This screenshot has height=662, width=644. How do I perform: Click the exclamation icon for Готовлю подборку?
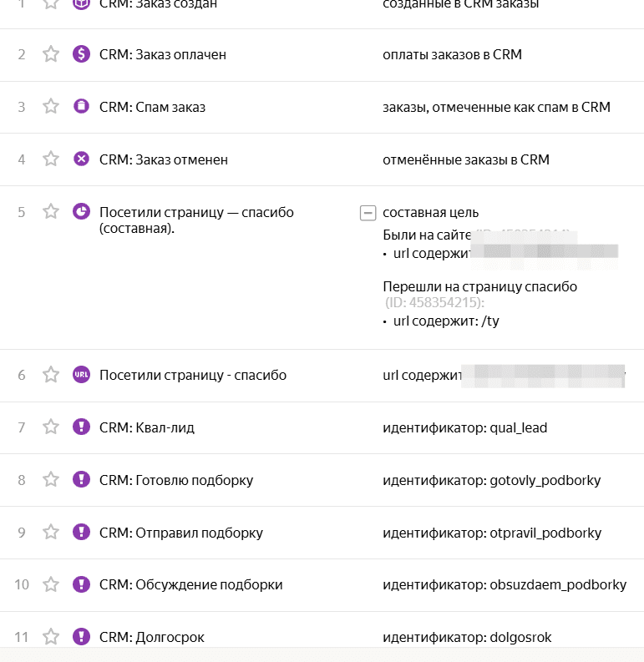81,479
